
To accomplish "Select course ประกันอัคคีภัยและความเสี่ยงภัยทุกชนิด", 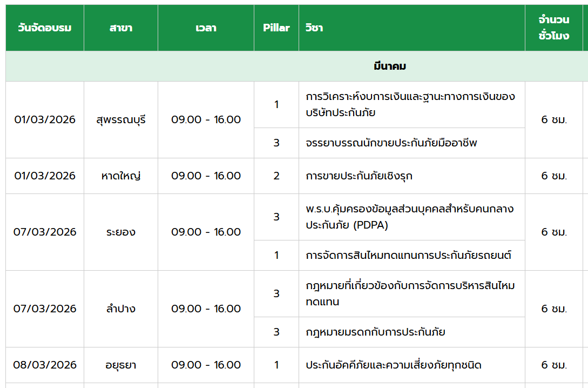I will click(394, 365).
